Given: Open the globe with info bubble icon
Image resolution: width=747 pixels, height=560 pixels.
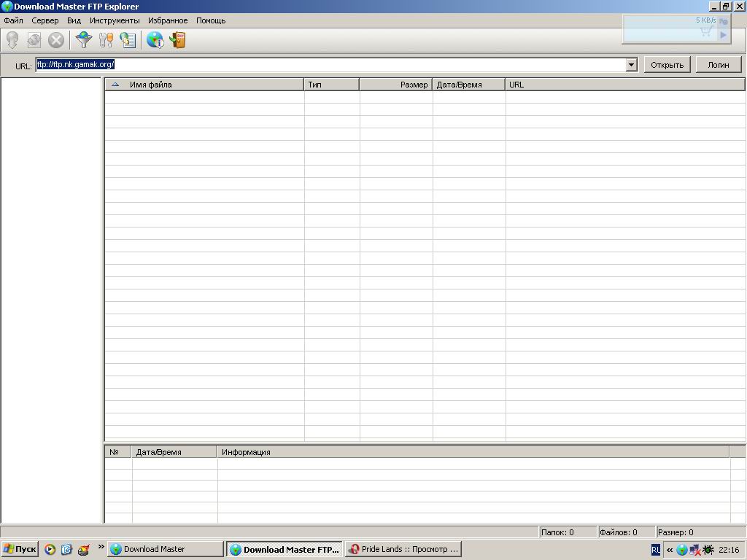Looking at the screenshot, I should tap(155, 40).
